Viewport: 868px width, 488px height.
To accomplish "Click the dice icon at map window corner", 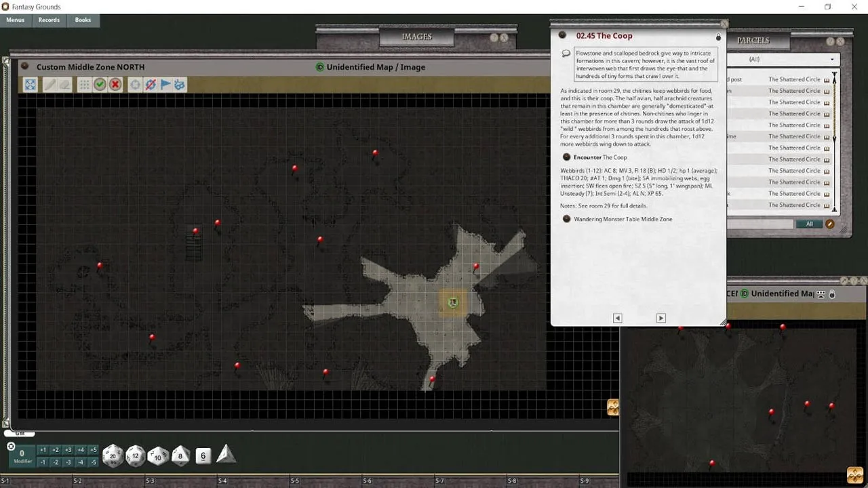I will (x=612, y=407).
